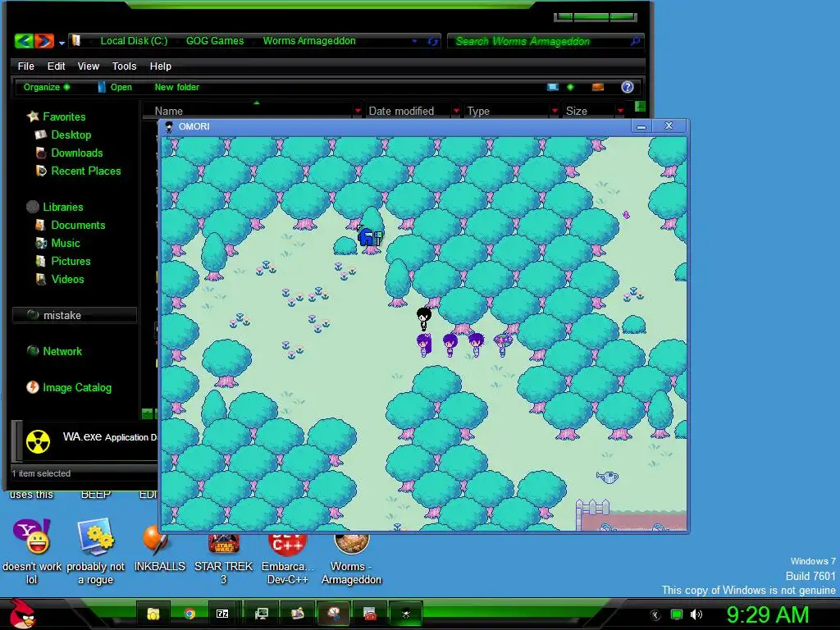The height and width of the screenshot is (630, 840).
Task: Open the Help menu
Action: [x=160, y=66]
